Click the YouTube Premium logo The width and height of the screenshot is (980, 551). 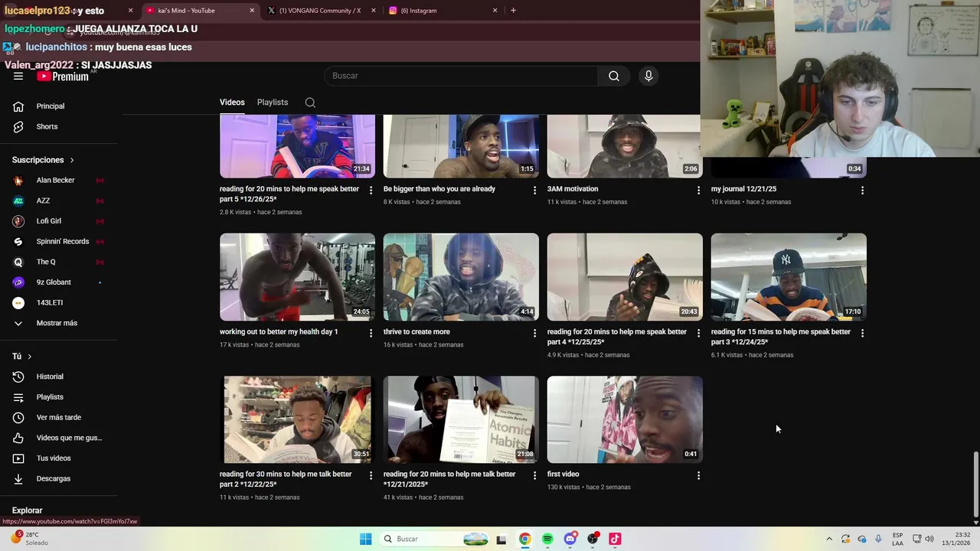(x=63, y=77)
